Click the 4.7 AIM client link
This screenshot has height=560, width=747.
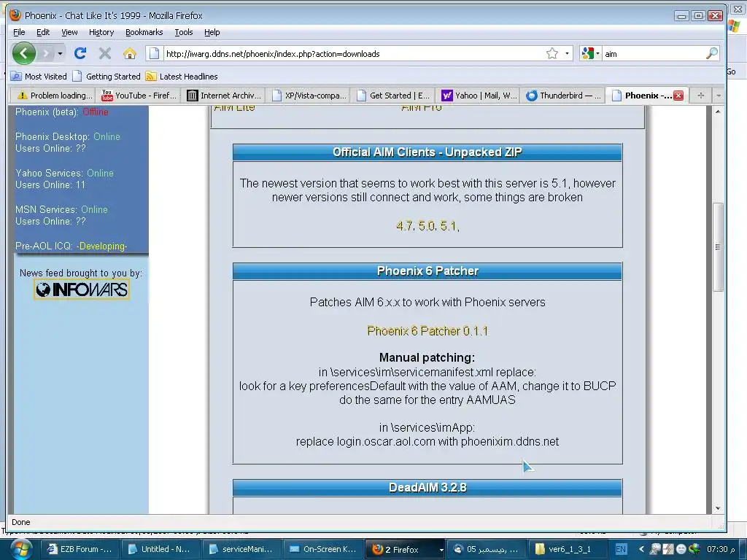pos(404,226)
